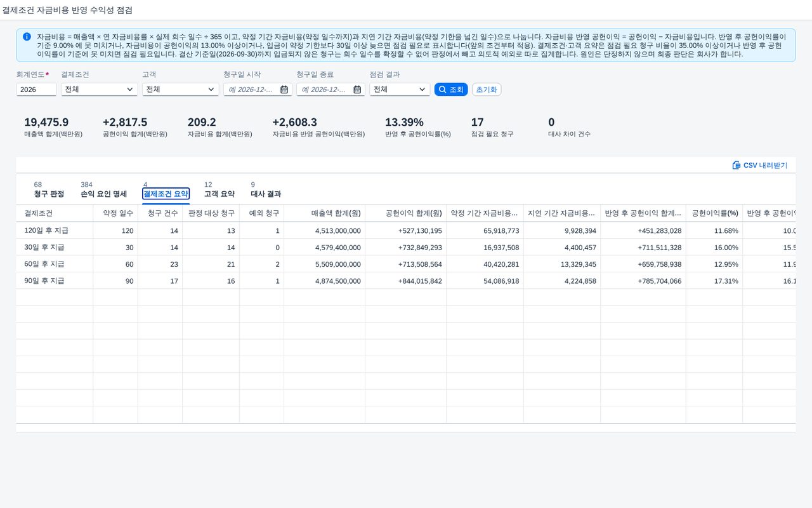Click the 매출액 합계(원) column header
Viewport: 812px width, 508px height.
[x=324, y=213]
